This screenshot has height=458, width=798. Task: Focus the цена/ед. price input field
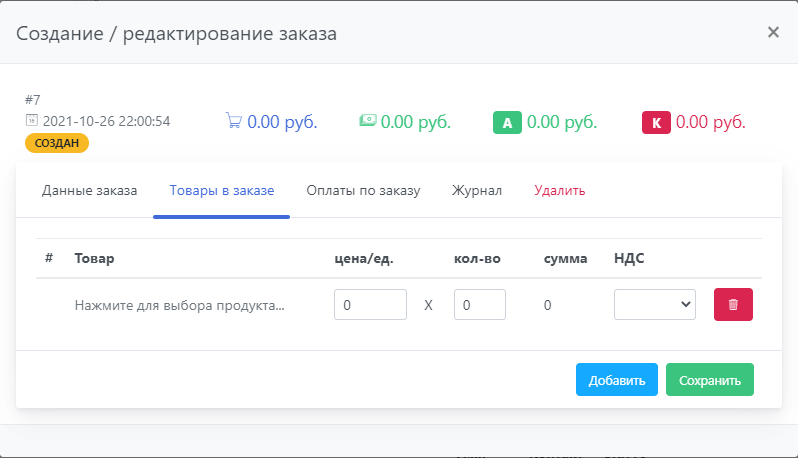pyautogui.click(x=370, y=305)
